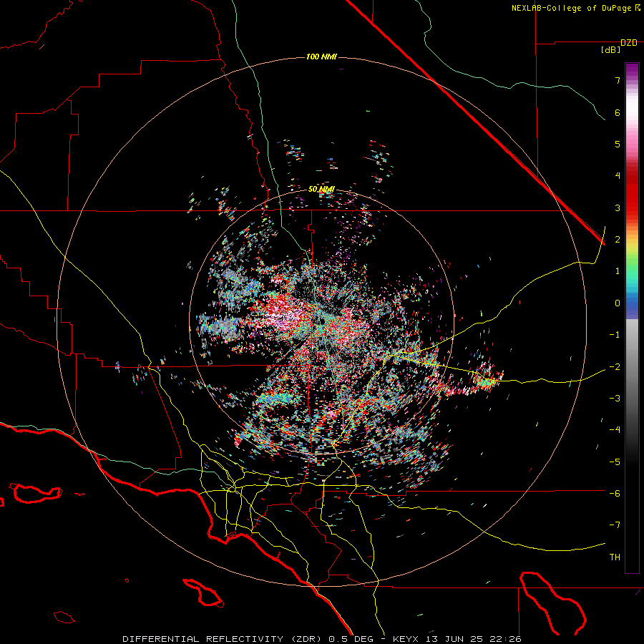Click the -6 scale tick label
The height and width of the screenshot is (644, 644).
pos(615,494)
